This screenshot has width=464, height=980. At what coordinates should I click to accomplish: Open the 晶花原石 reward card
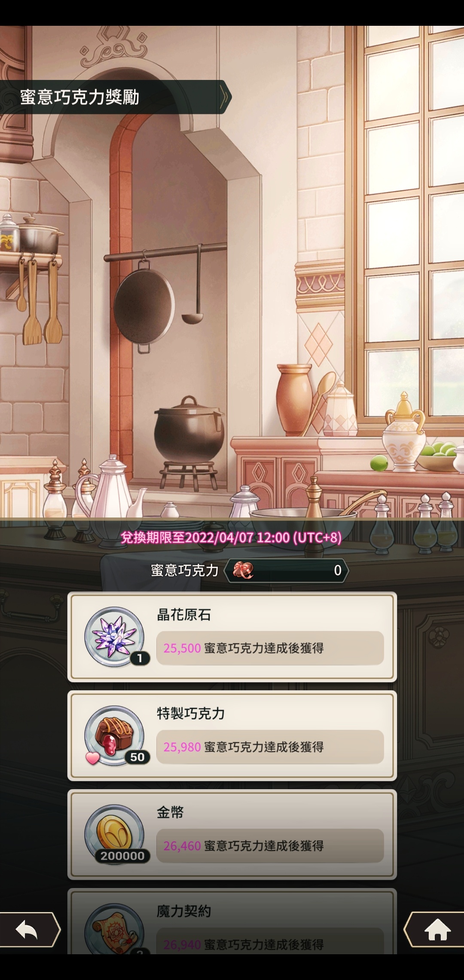click(232, 637)
